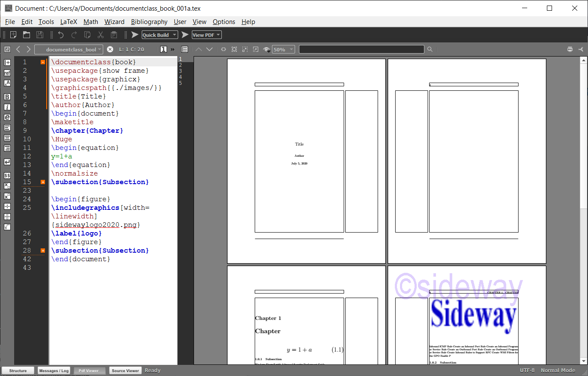Open the LaTeX menu

[69, 22]
